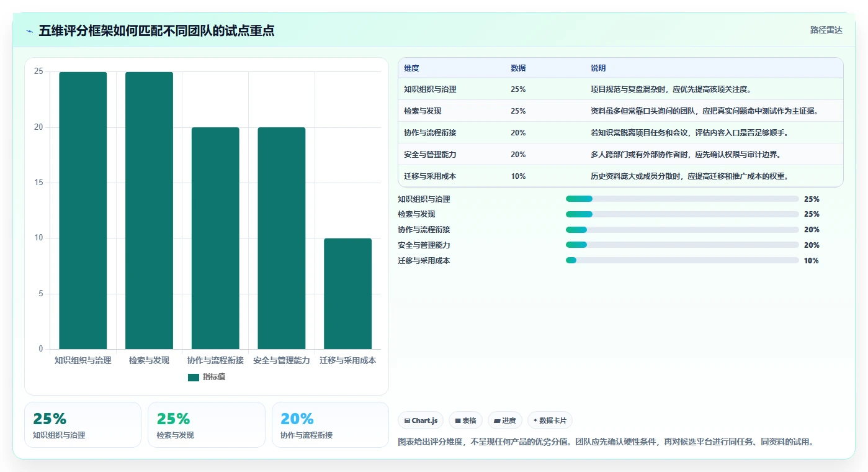Click the 安全与管理能力 bar in chart
The width and height of the screenshot is (868, 472).
click(282, 238)
